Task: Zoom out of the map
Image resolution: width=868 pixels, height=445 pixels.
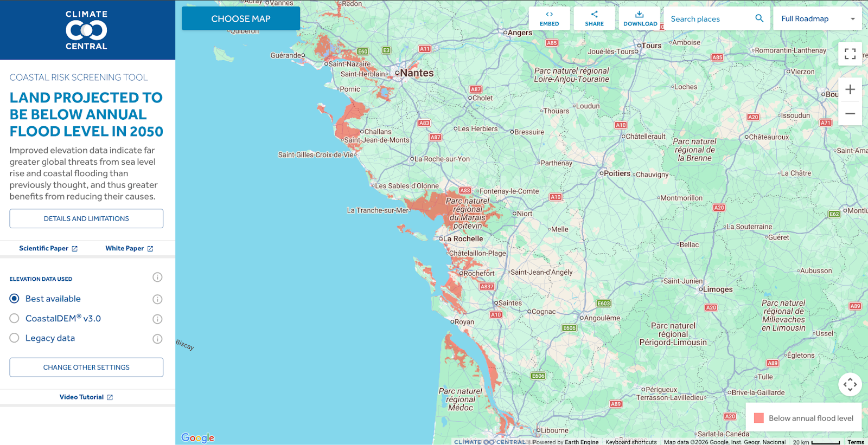Action: point(850,114)
